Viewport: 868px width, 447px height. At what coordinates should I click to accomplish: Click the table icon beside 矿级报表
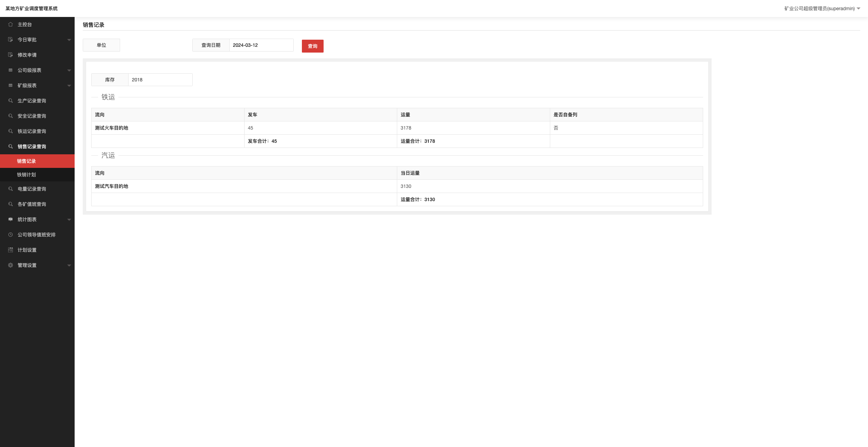11,85
